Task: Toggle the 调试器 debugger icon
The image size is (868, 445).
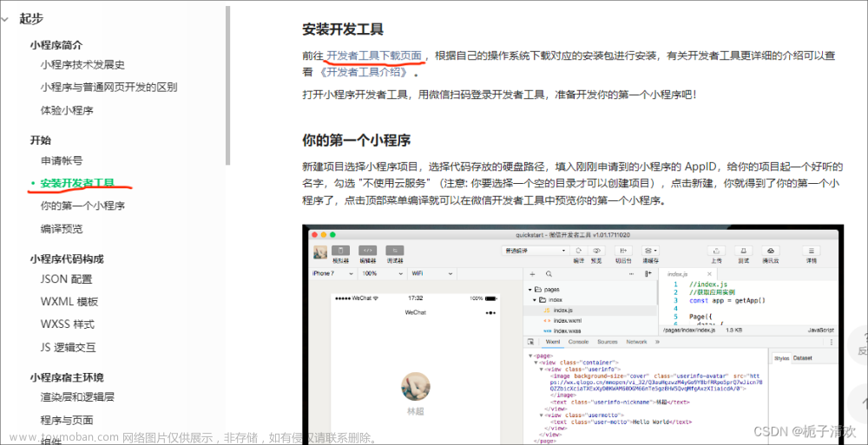Action: click(x=395, y=250)
